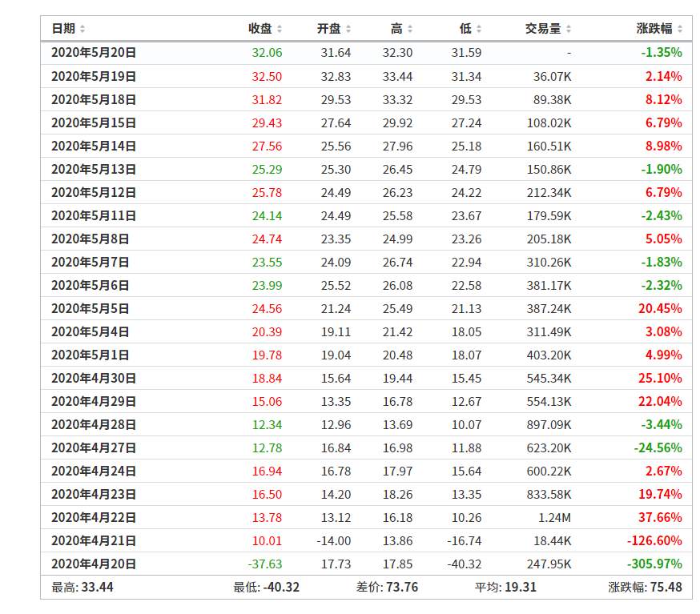
Task: Sort by the 开盘 column sort arrows
Action: coord(348,29)
